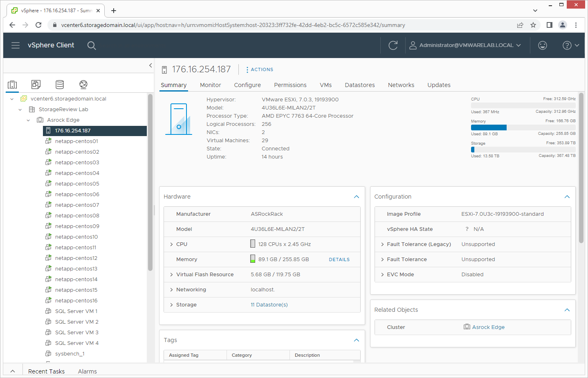
Task: Open the Summary tab
Action: (173, 85)
